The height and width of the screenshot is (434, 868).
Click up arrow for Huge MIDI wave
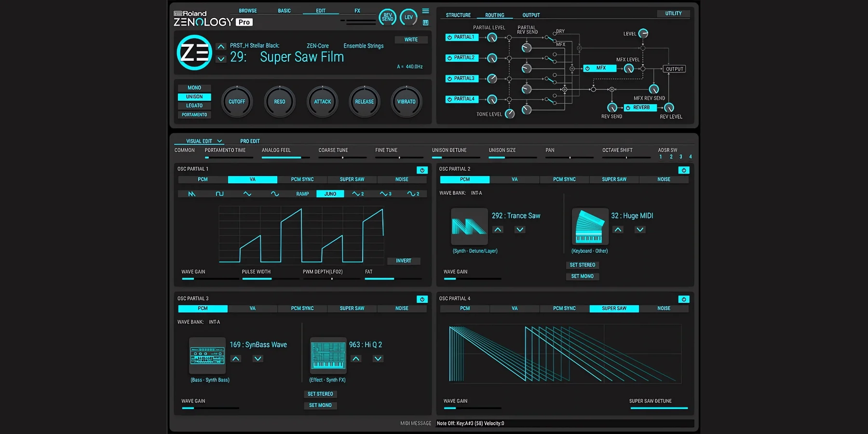(618, 230)
